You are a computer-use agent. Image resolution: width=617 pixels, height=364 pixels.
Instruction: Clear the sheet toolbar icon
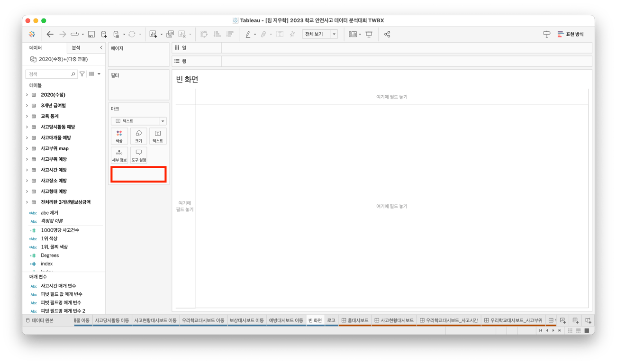point(182,34)
